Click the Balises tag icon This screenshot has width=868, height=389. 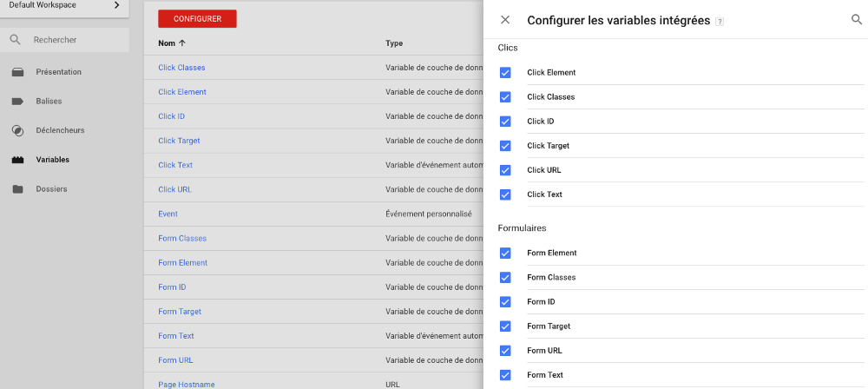click(x=17, y=102)
